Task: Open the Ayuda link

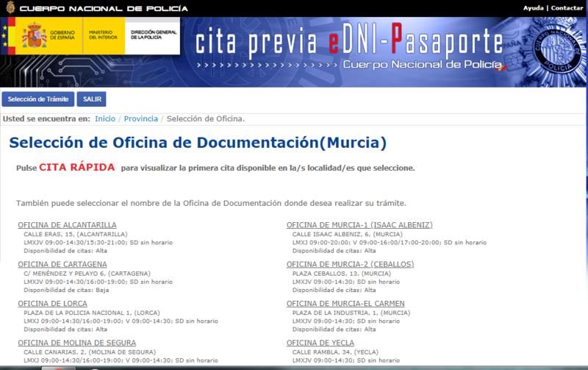Action: pos(534,8)
